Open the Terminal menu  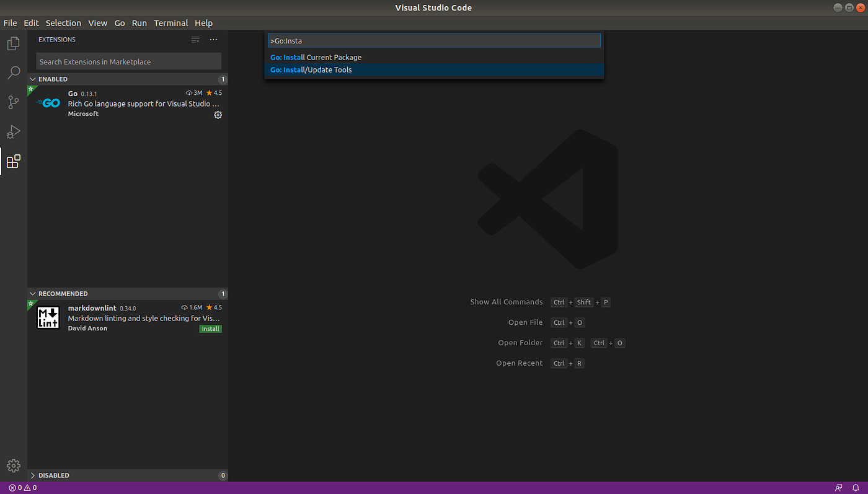[x=171, y=23]
